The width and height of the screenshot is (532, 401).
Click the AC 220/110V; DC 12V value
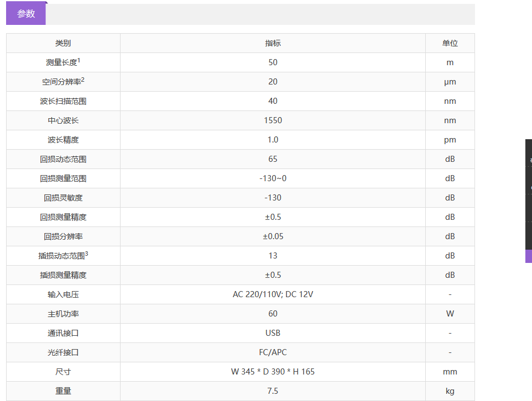pos(273,294)
